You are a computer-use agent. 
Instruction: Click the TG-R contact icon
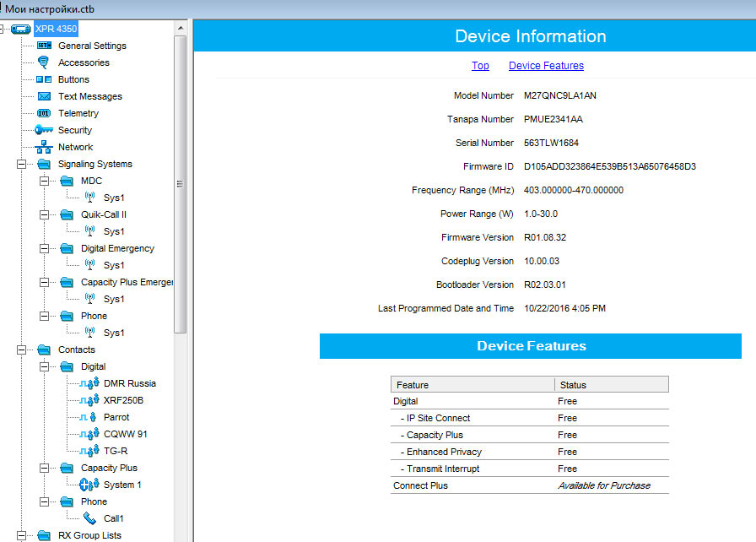(89, 451)
